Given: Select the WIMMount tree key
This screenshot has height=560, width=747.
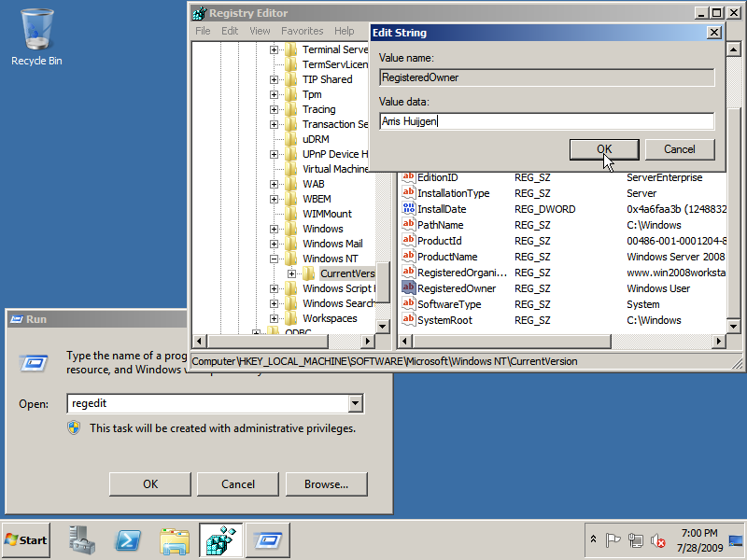Looking at the screenshot, I should pyautogui.click(x=327, y=214).
